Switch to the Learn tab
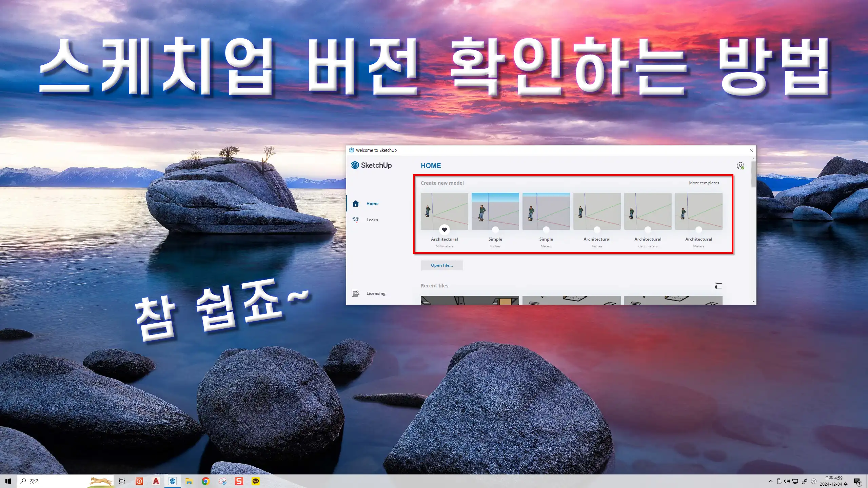 point(372,220)
